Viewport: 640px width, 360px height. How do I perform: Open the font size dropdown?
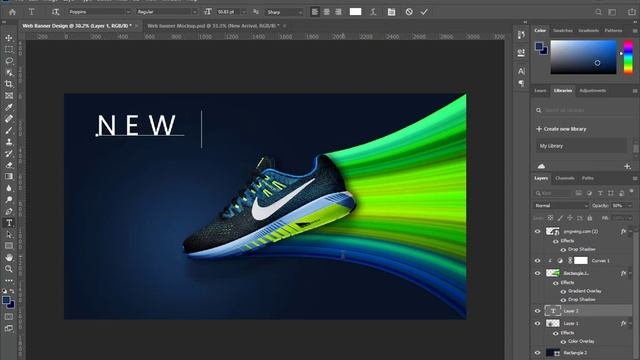(244, 12)
